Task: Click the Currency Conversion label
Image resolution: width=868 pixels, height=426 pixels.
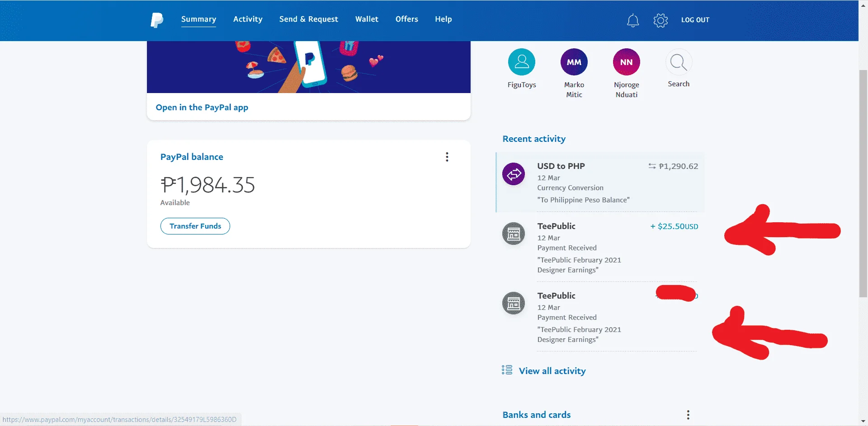Action: coord(570,187)
